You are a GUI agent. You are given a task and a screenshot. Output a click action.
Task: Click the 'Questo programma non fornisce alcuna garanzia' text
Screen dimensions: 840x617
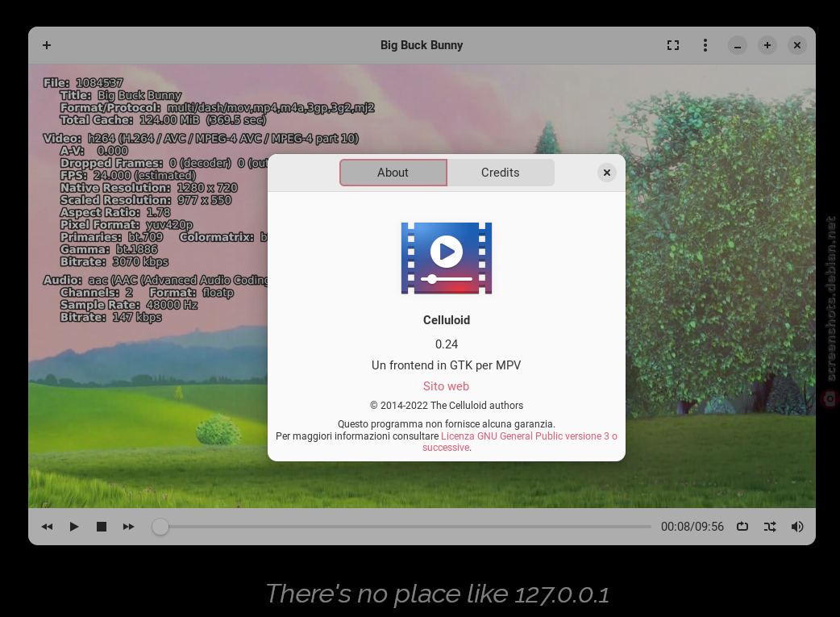(447, 424)
